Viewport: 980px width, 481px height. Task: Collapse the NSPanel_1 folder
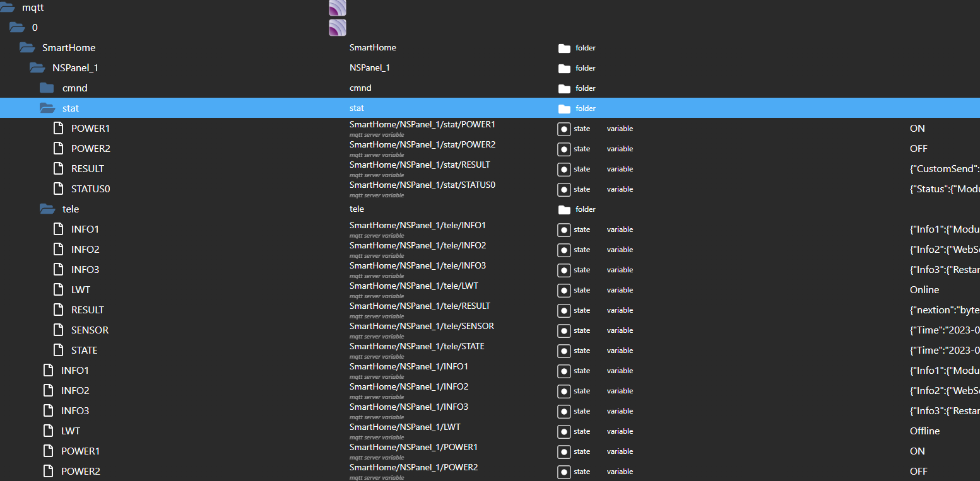pyautogui.click(x=37, y=68)
